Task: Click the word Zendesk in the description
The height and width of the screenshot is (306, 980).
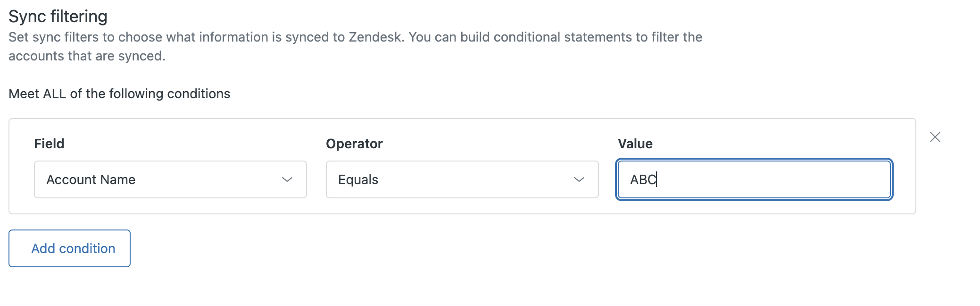Action: [376, 37]
